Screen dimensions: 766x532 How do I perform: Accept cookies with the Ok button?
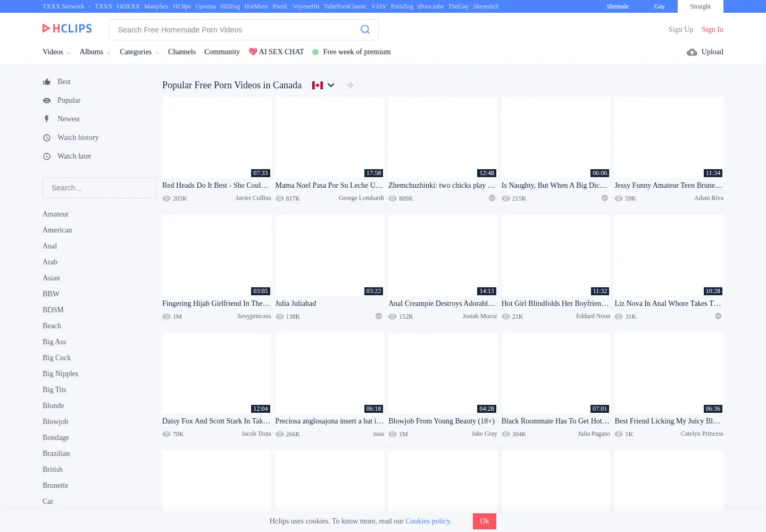(485, 521)
